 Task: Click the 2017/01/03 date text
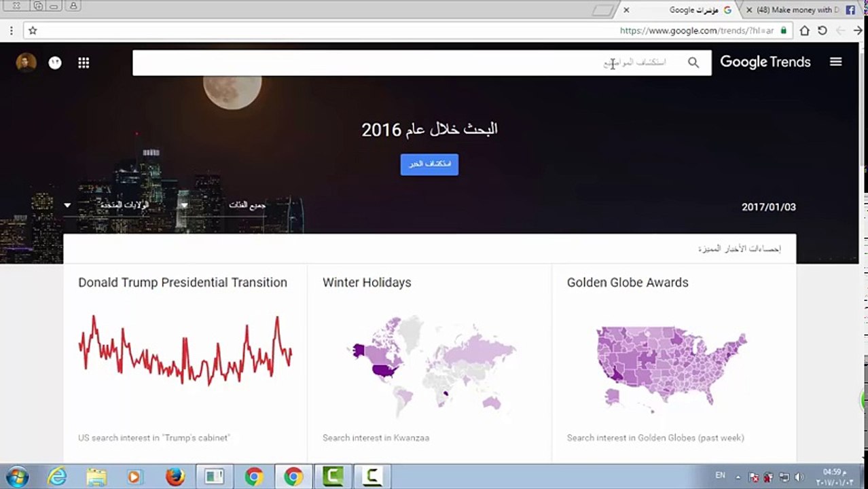[768, 207]
